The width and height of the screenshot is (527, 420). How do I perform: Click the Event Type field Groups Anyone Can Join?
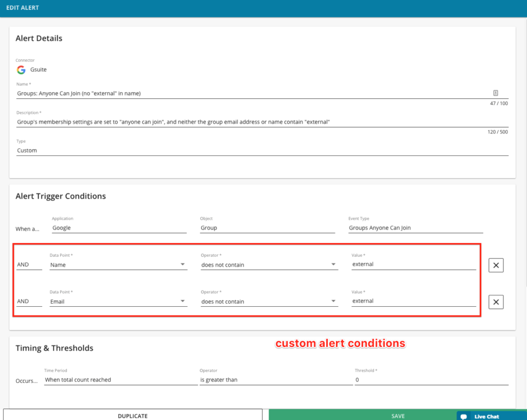[416, 228]
